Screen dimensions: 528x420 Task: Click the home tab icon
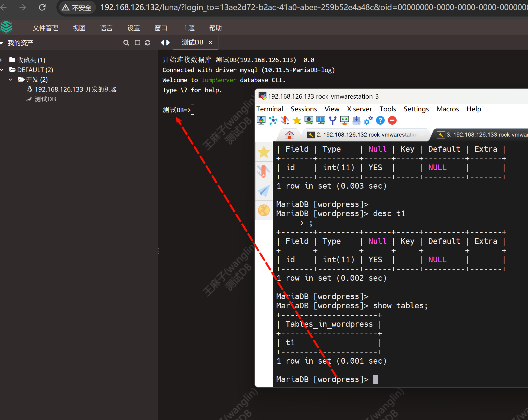[x=289, y=135]
